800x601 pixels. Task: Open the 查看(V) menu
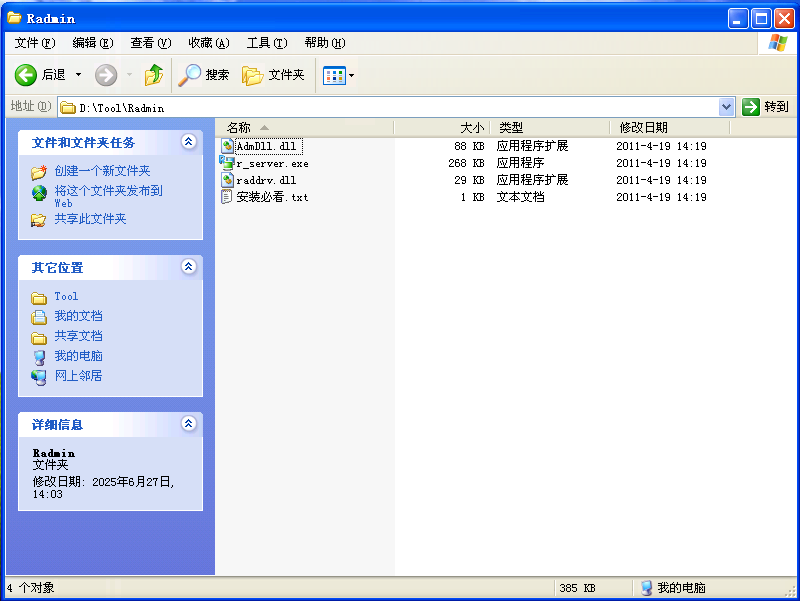151,43
